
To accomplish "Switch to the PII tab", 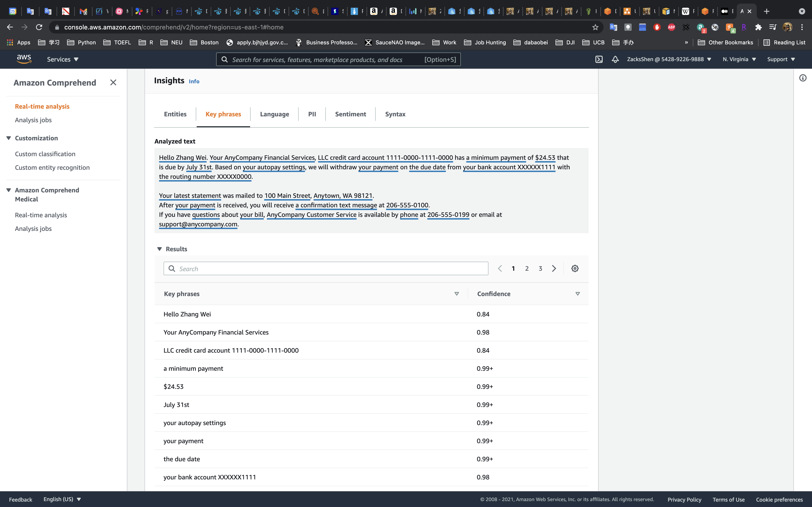I will coord(312,114).
